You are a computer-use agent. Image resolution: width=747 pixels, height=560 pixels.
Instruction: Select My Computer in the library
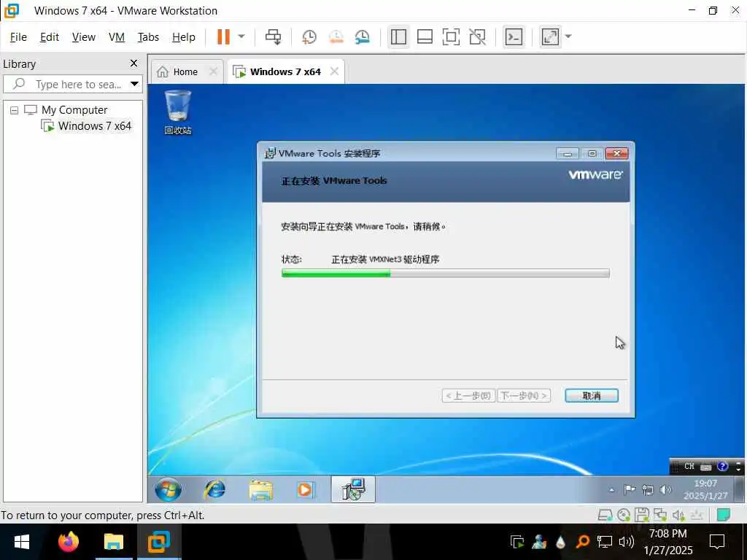(x=74, y=110)
